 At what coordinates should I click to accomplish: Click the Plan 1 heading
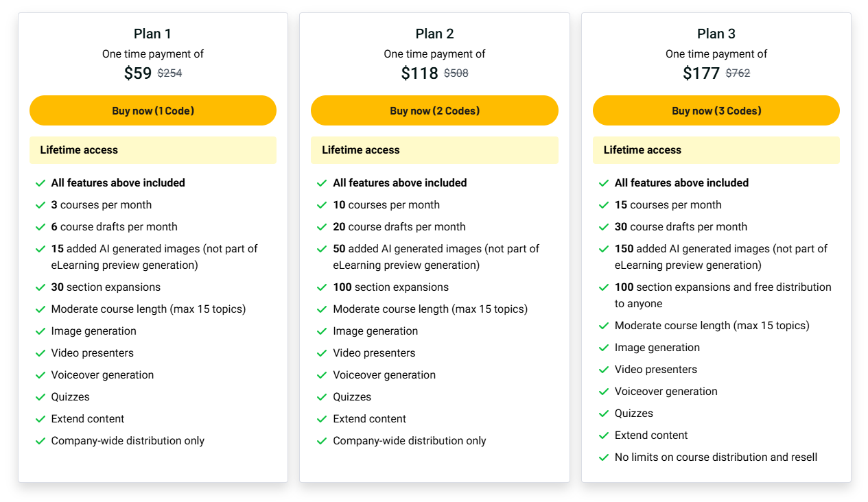click(152, 34)
